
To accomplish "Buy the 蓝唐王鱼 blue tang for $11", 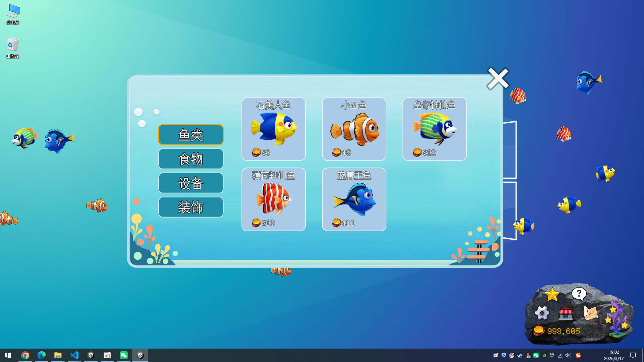I will pyautogui.click(x=354, y=199).
